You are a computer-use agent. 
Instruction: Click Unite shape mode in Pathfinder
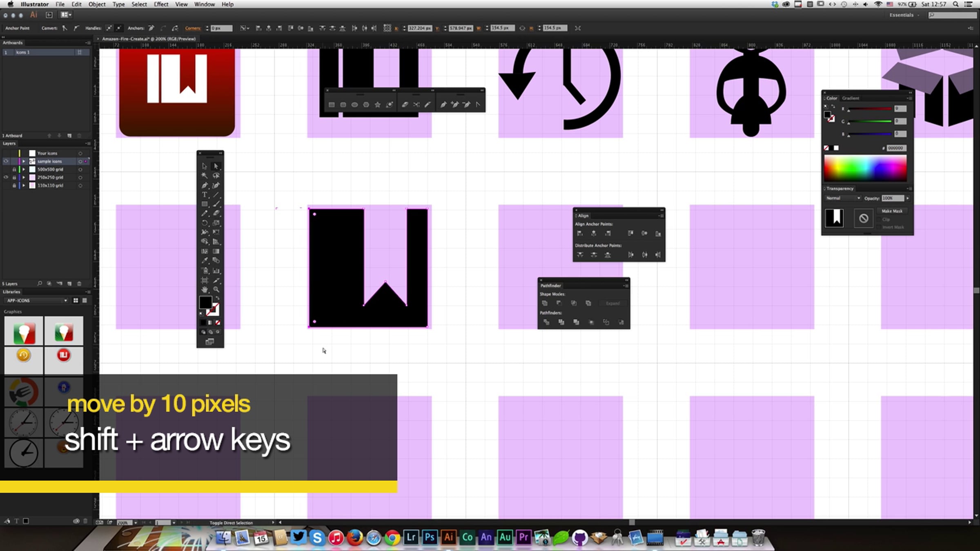[x=544, y=303]
